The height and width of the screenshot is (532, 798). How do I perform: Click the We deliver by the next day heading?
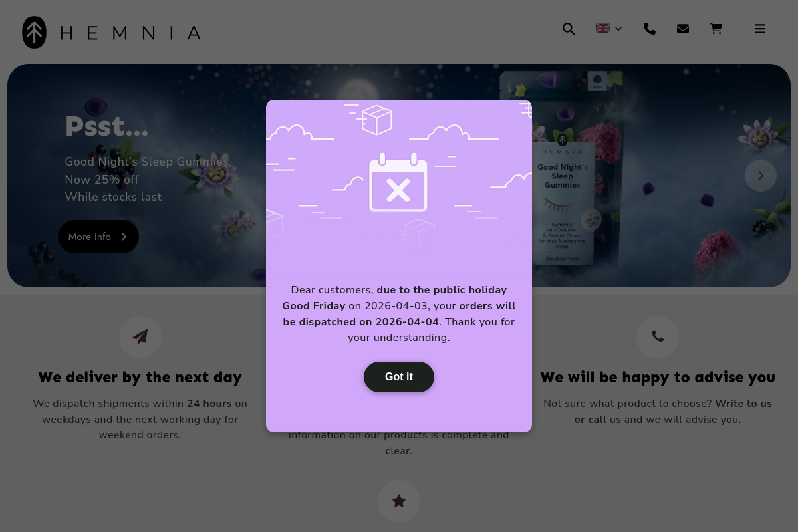pos(140,377)
